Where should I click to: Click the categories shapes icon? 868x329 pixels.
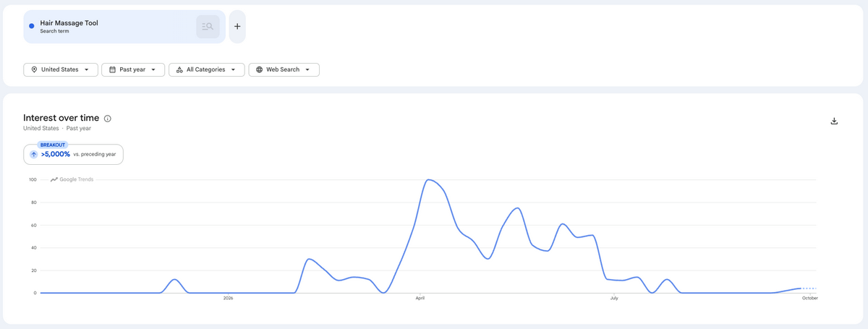179,69
